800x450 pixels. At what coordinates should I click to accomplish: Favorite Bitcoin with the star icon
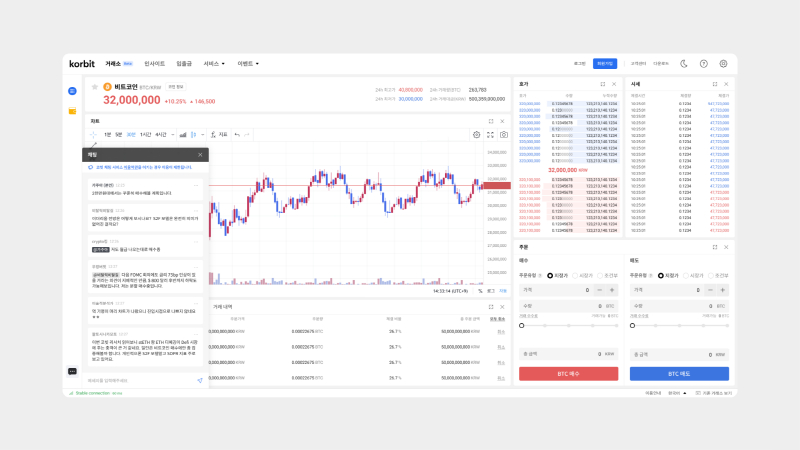point(93,88)
